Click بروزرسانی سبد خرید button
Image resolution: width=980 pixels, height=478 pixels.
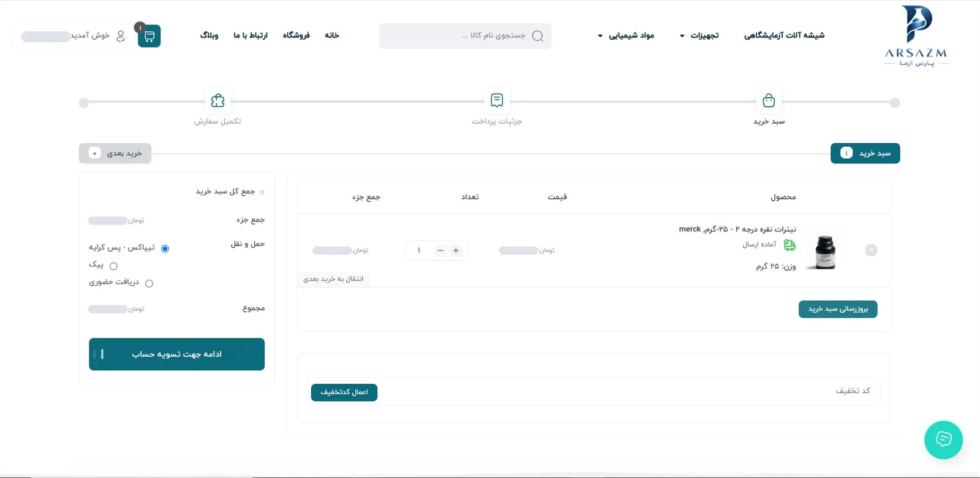pyautogui.click(x=838, y=309)
